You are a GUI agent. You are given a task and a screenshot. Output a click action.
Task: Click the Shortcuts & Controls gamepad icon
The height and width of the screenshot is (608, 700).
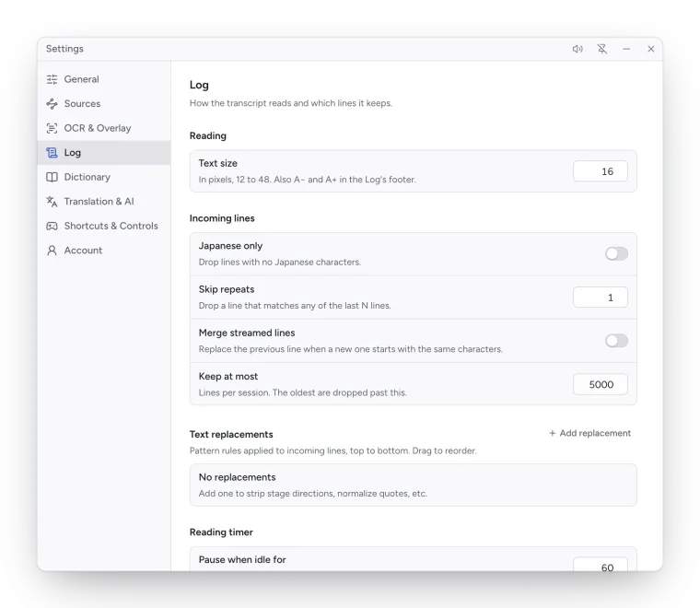tap(52, 227)
